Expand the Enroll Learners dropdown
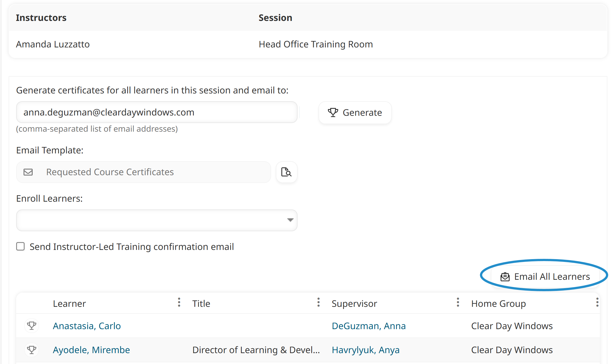The width and height of the screenshot is (611, 364). (290, 220)
